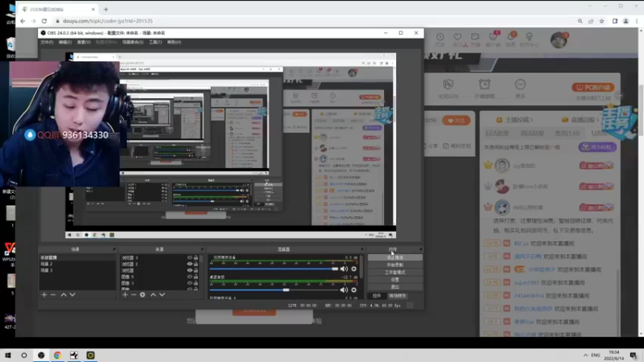Viewport: 644px width, 362px height.
Task: Pop out the Sources (来源) dock panel
Action: pyautogui.click(x=202, y=249)
